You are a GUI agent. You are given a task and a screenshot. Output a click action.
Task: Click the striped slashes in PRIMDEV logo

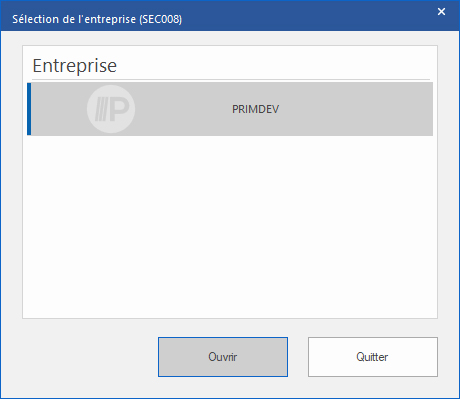101,110
